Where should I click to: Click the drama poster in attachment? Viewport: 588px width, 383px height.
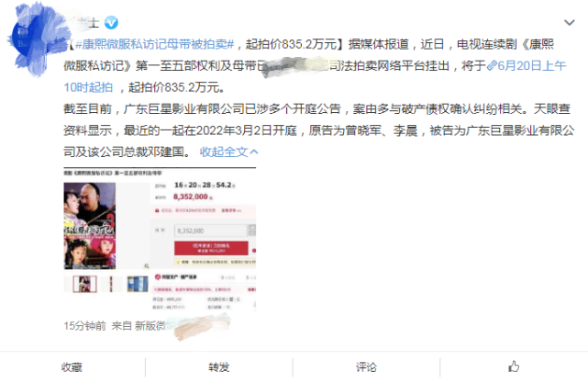[x=90, y=226]
